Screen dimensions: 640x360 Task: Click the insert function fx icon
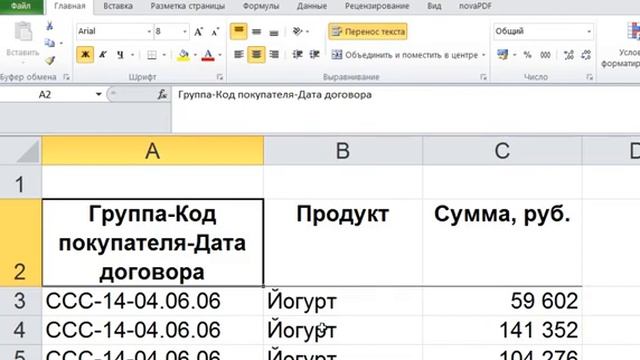(162, 95)
